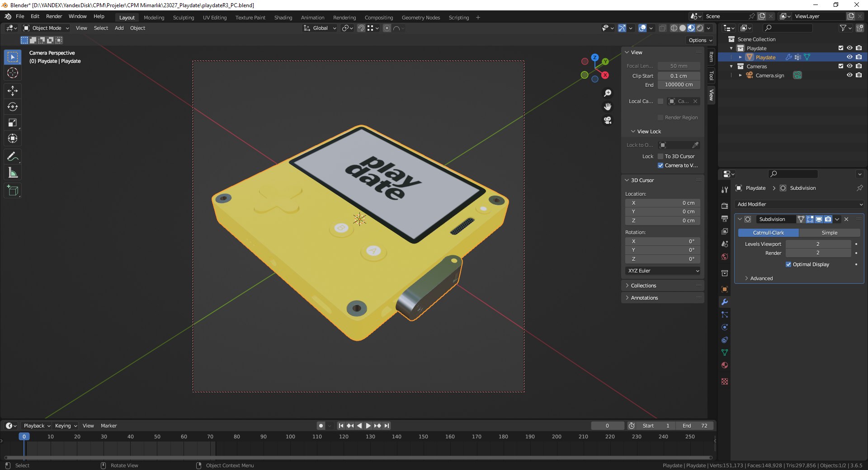Click Levels Viewport value field
868x470 pixels.
[x=818, y=244]
